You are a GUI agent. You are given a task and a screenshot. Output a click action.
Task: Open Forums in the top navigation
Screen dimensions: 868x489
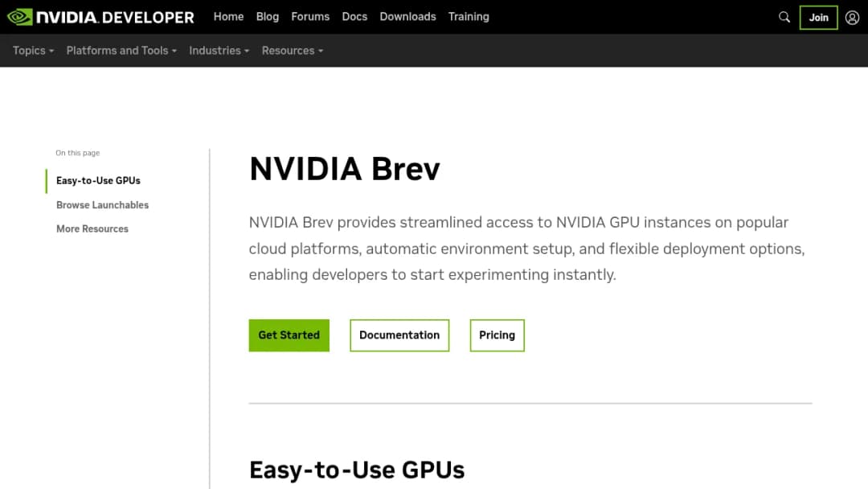(x=310, y=17)
